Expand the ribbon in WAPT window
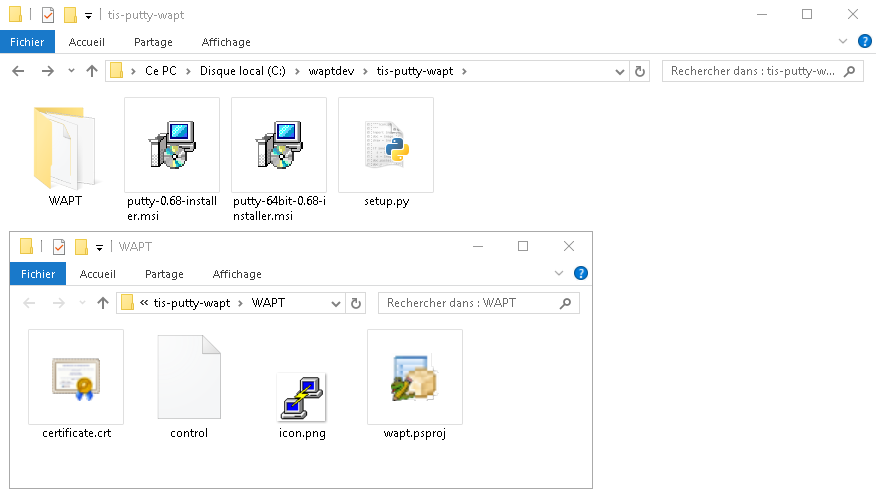 tap(558, 273)
